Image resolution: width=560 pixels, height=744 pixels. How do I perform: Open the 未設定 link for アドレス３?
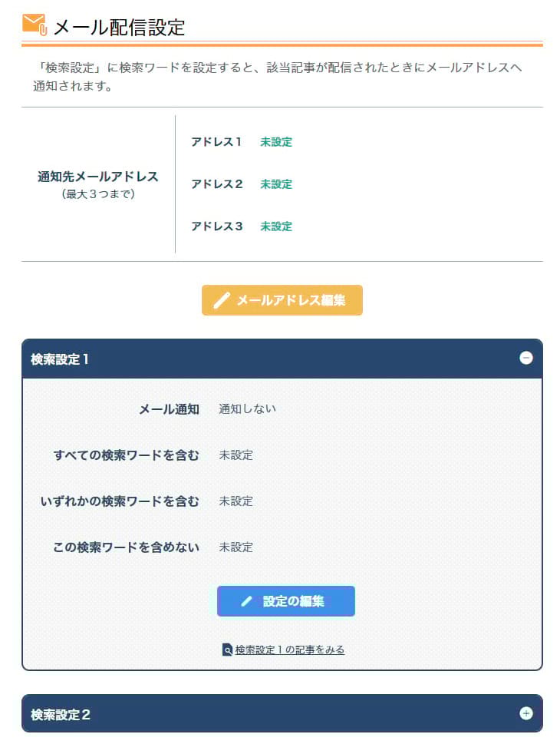tap(276, 227)
